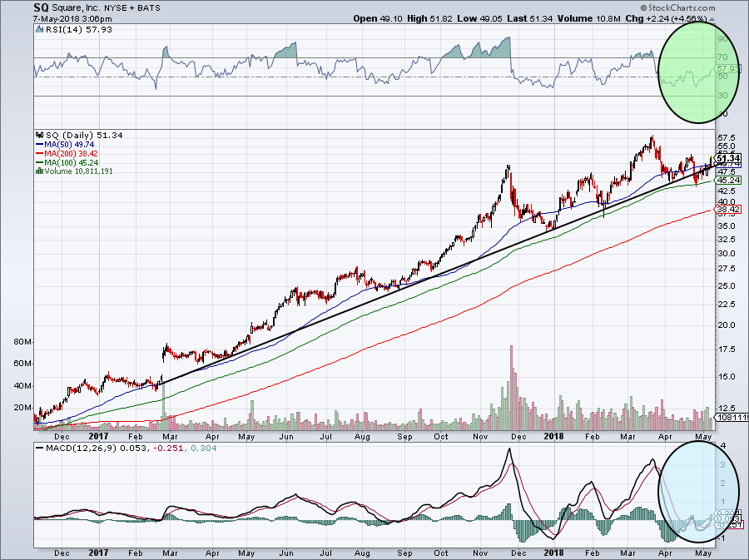The height and width of the screenshot is (560, 749).
Task: Click the 2018 year label under the volume bars
Action: pos(554,436)
